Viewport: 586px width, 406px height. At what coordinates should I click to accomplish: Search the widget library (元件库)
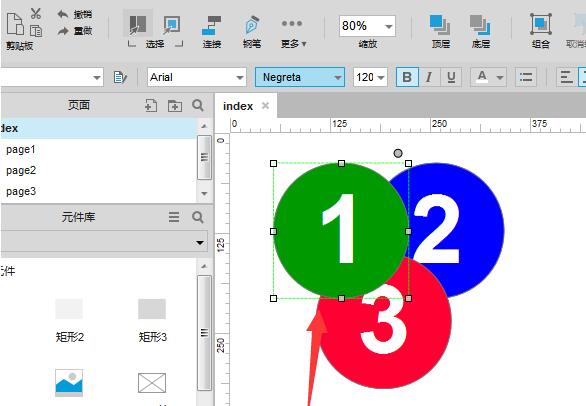[x=198, y=217]
